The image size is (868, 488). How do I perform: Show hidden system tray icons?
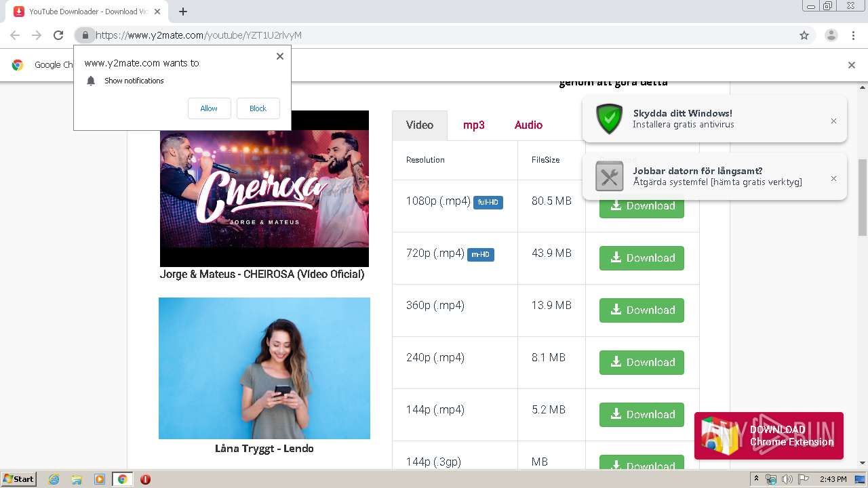[757, 479]
